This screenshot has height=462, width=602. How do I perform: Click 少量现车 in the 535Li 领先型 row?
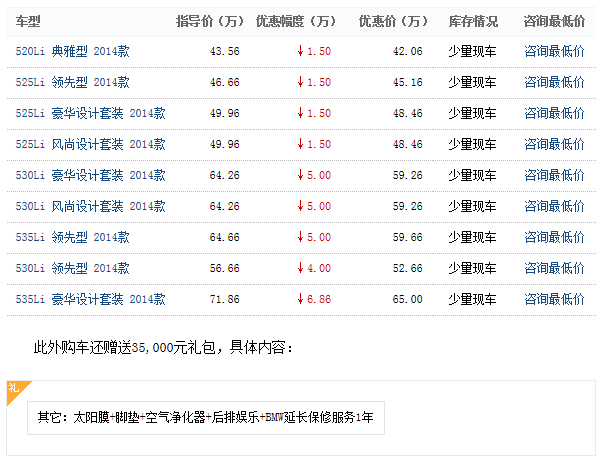(x=472, y=237)
